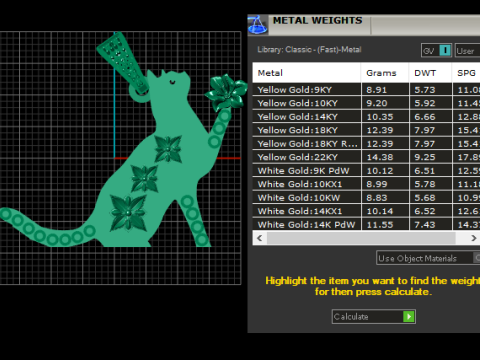Select the White Gold:14K PdW row
The image size is (480, 360).
click(366, 224)
